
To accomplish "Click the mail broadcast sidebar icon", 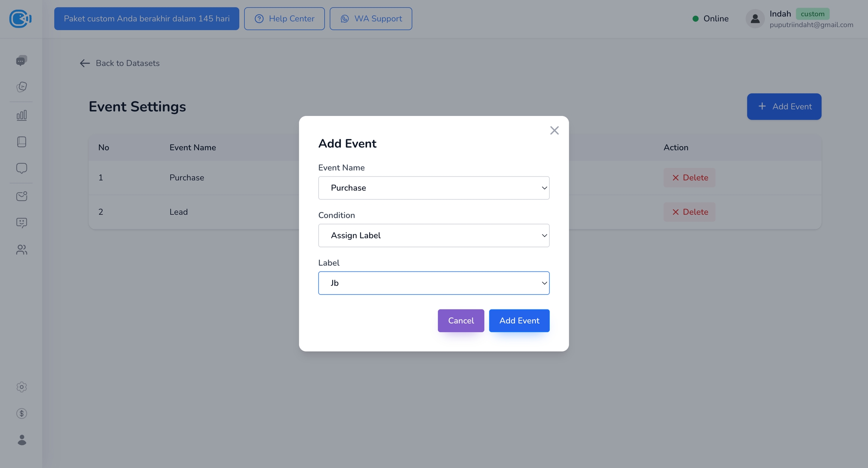I will coord(21,196).
